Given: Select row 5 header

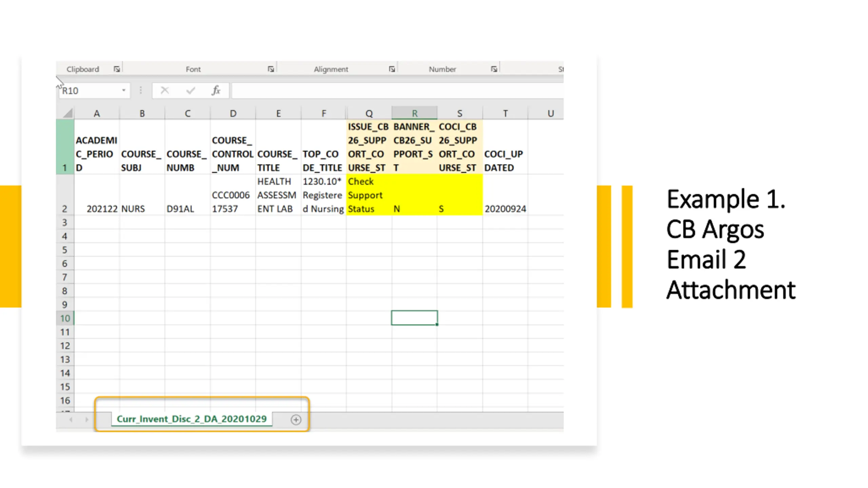Looking at the screenshot, I should tap(65, 250).
